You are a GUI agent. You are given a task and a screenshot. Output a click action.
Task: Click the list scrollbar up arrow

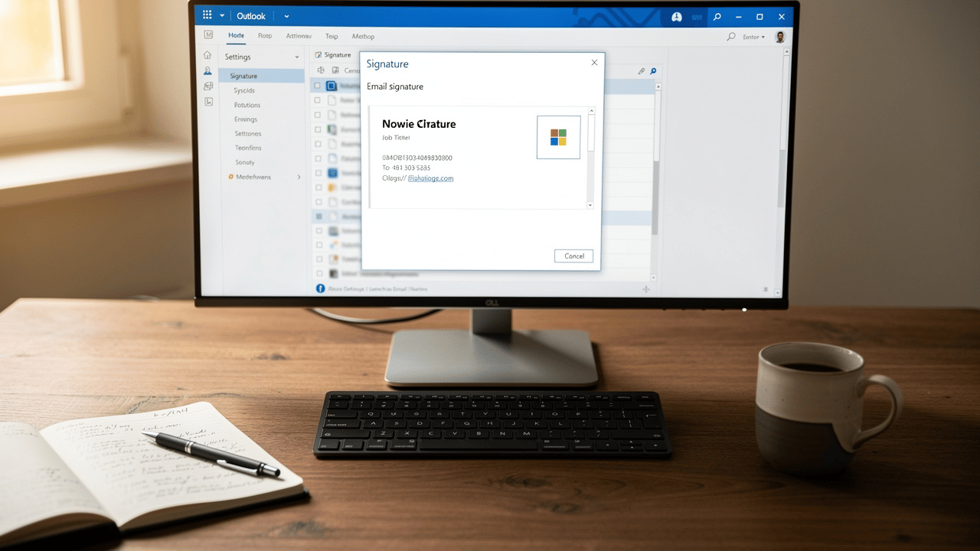click(657, 86)
